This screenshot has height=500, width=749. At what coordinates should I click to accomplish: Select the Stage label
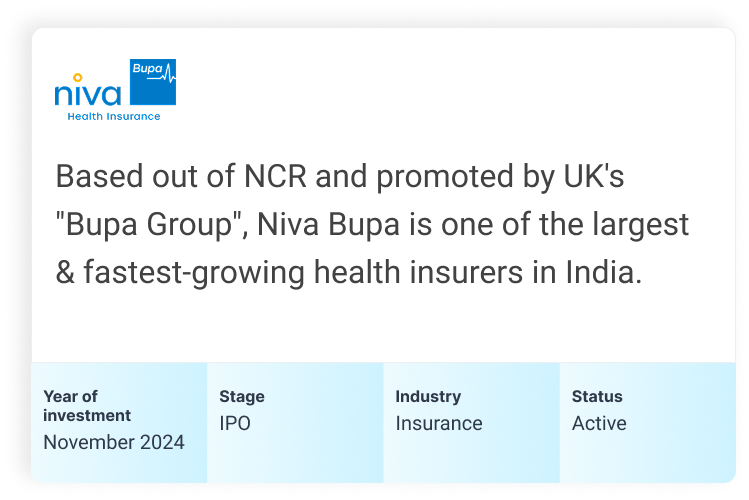(242, 396)
